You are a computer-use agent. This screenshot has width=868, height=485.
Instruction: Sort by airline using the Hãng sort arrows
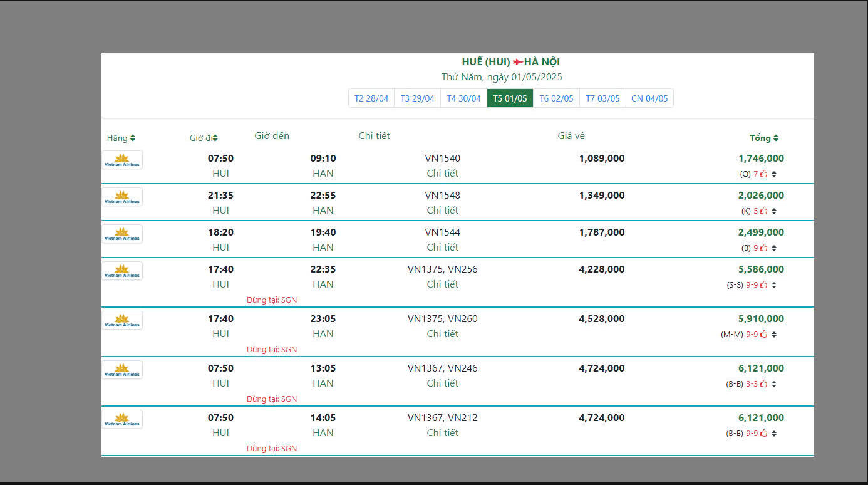[133, 138]
